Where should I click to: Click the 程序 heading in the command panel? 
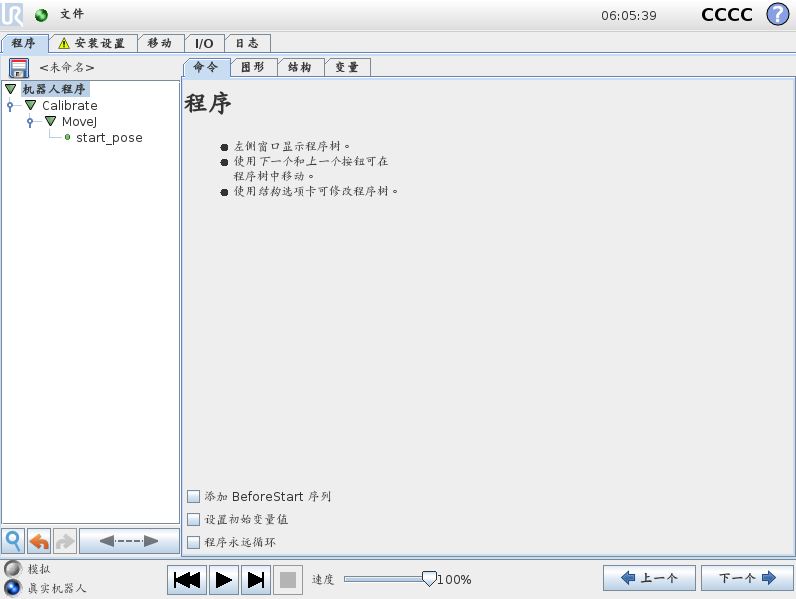[x=208, y=103]
